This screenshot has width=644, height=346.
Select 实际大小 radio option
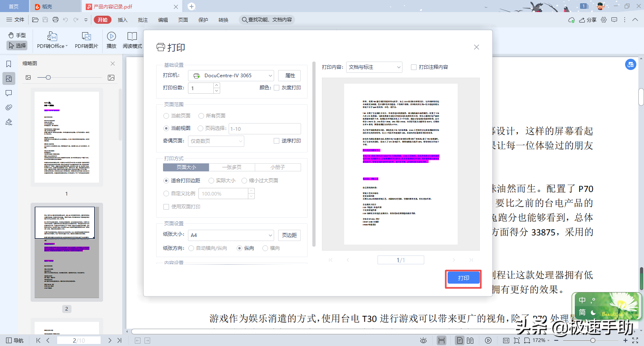tap(211, 181)
